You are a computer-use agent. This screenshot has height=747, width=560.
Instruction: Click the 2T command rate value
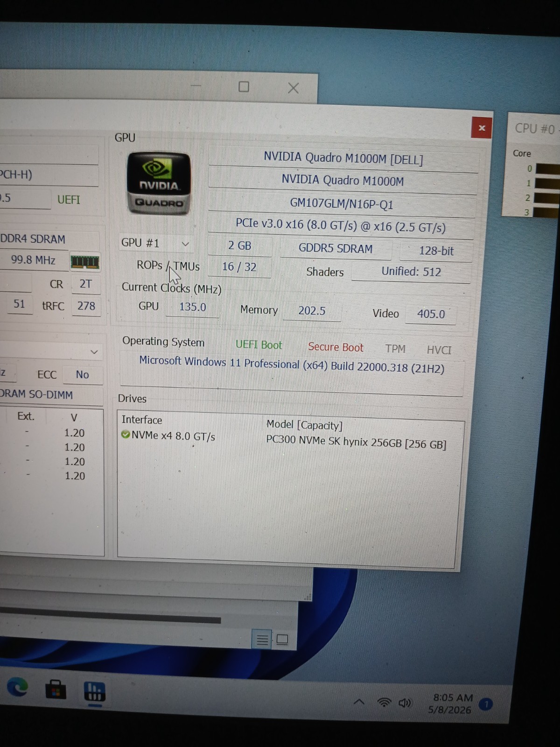[x=86, y=284]
